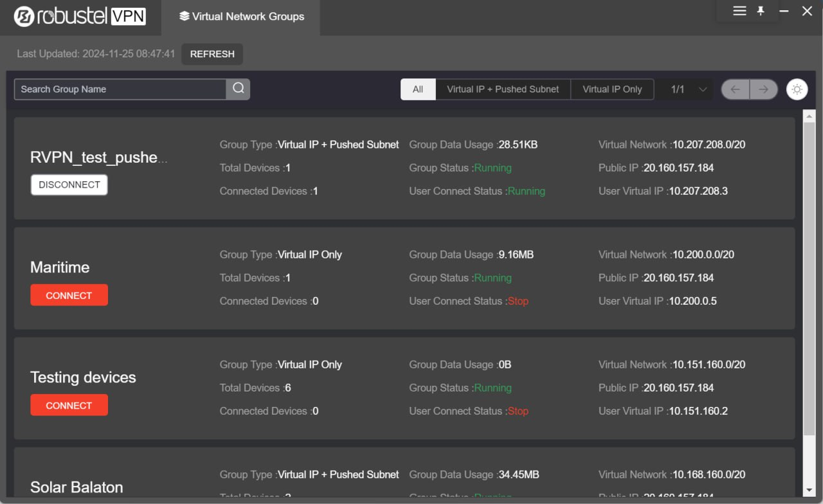Click data usage value 0B
This screenshot has height=504, width=823.
(505, 364)
